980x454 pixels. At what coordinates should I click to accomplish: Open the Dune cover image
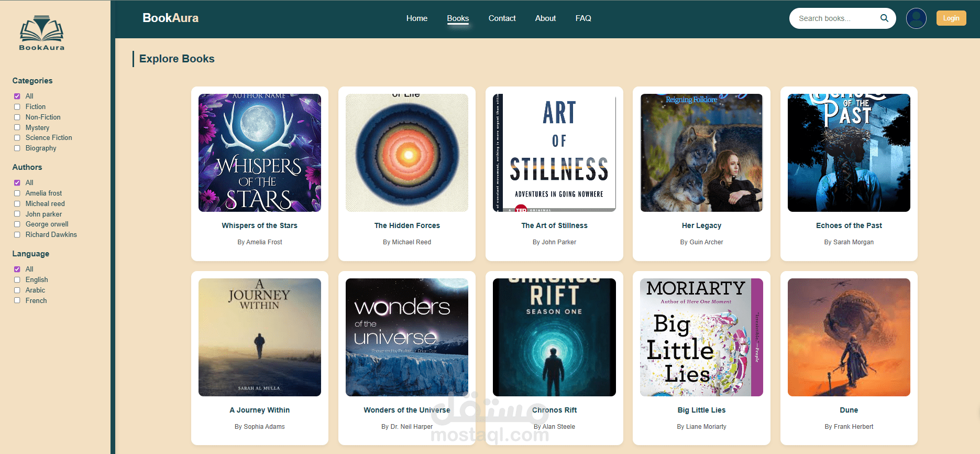849,337
